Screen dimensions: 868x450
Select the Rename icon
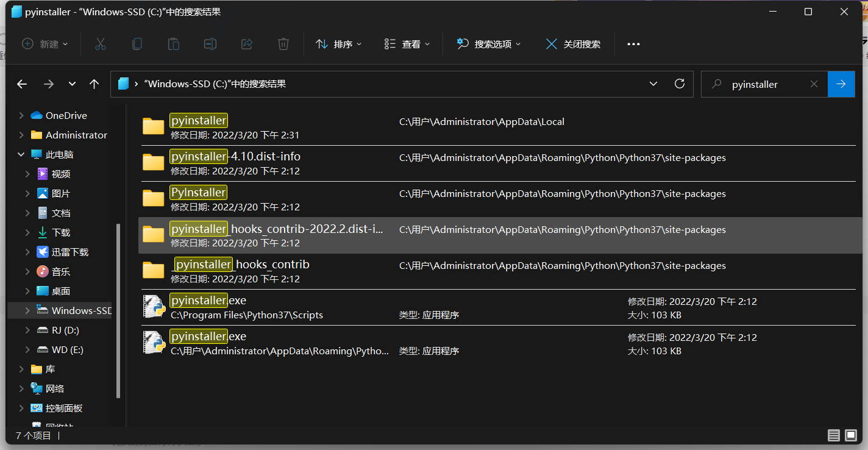point(210,43)
